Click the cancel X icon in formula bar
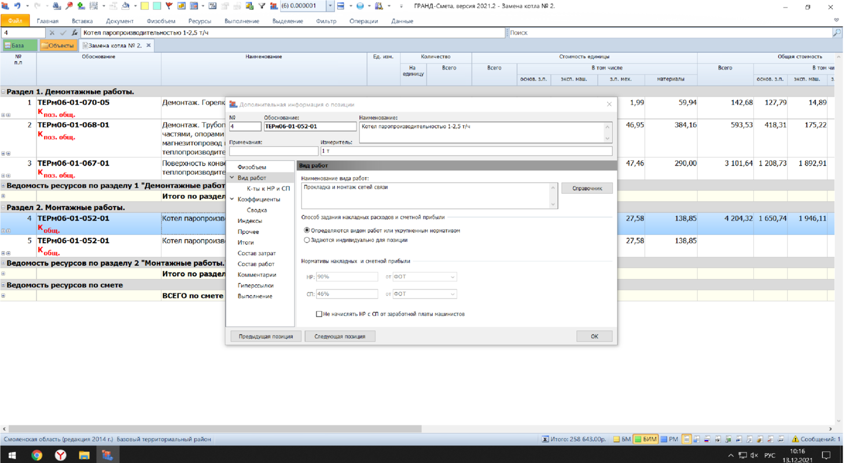Viewport: 868px width, 463px height. pyautogui.click(x=52, y=33)
